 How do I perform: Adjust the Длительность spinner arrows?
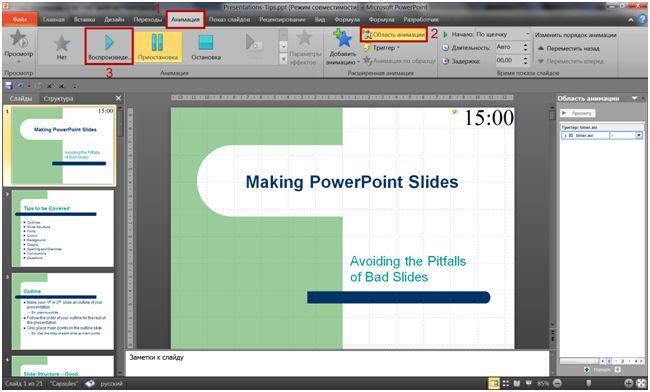tap(526, 47)
